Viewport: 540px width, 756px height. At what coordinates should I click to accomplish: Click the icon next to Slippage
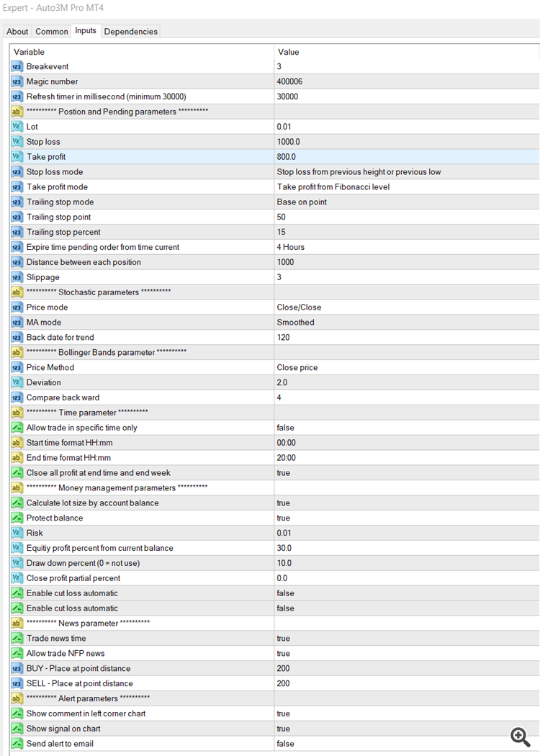tap(17, 277)
